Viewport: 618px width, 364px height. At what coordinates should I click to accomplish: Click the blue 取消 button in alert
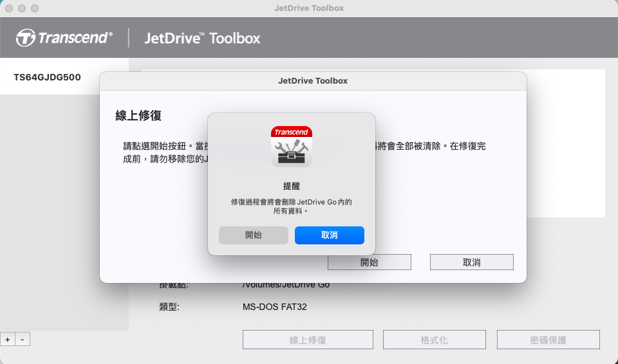pyautogui.click(x=330, y=235)
